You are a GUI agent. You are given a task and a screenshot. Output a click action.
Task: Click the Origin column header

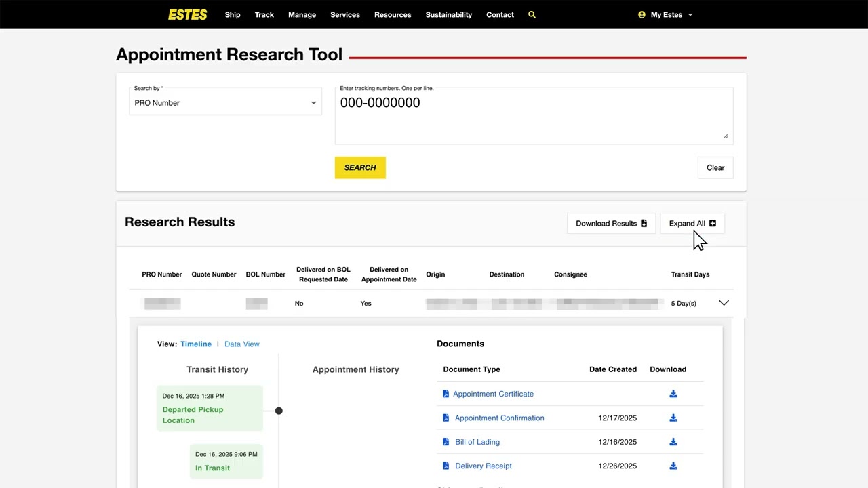(435, 274)
